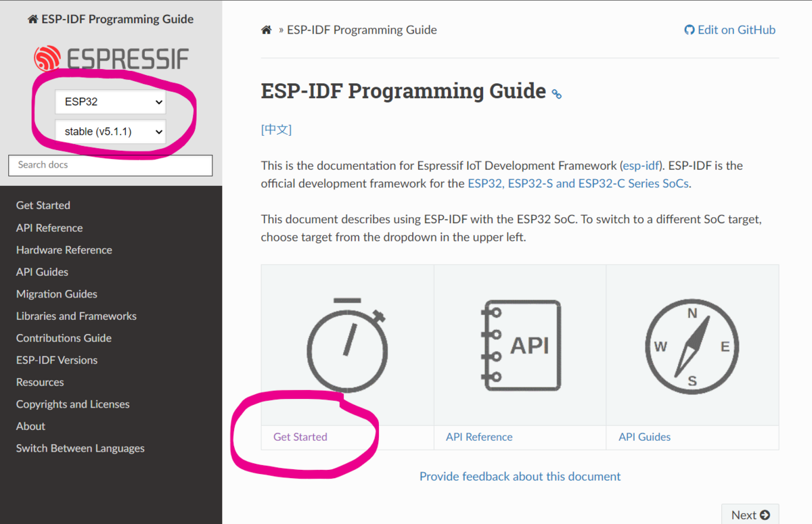Open ESP32, ESP32-S and ESP32-C Series SoCs link
The image size is (812, 524).
click(x=579, y=183)
